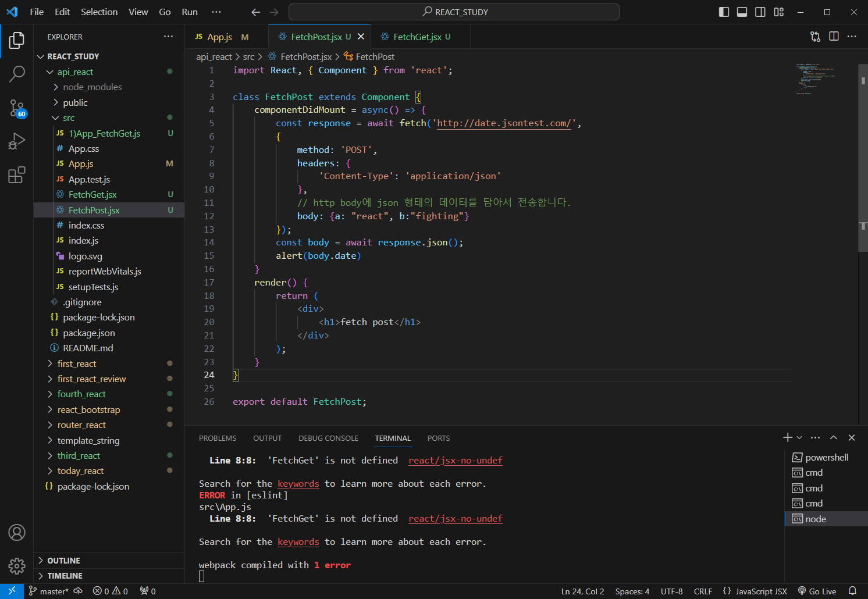The image size is (868, 599).
Task: Toggle Secondary Side Bar layout icon
Action: [x=760, y=12]
